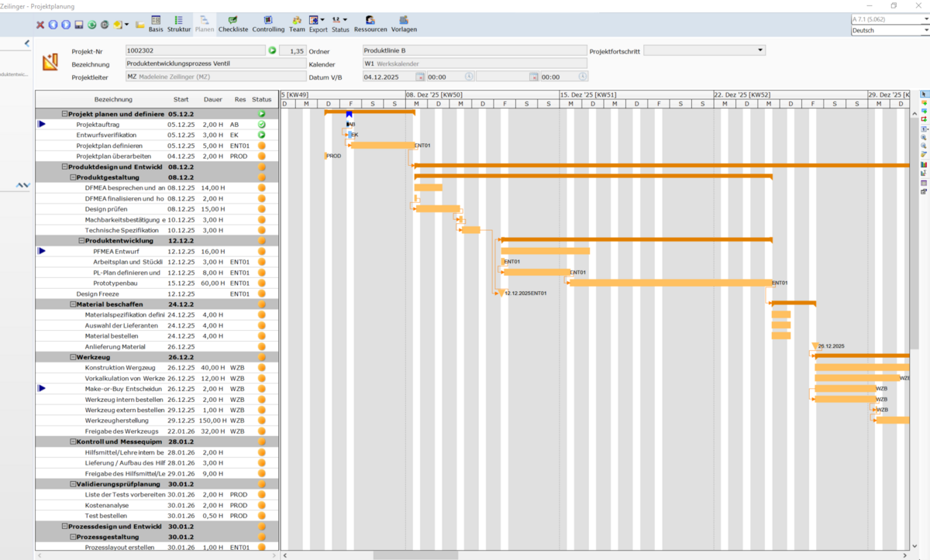Collapse the 'Projekt planen und definiere' group

click(x=65, y=114)
